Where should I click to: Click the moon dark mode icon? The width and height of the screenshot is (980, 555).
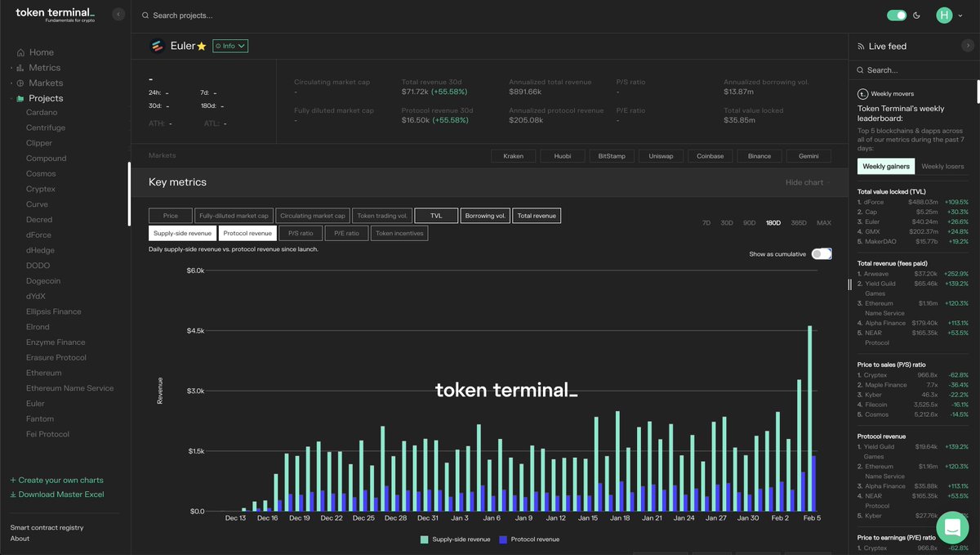tap(917, 15)
